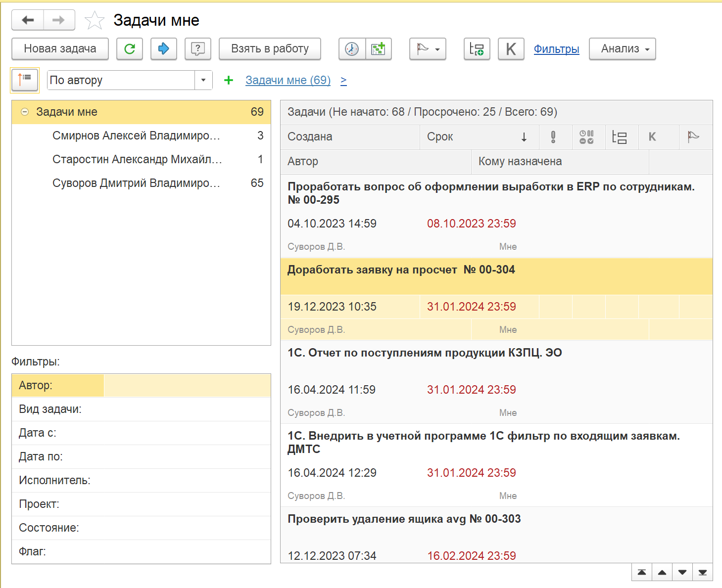Collapse the Задачи мне tree node
722x588 pixels.
tap(25, 112)
